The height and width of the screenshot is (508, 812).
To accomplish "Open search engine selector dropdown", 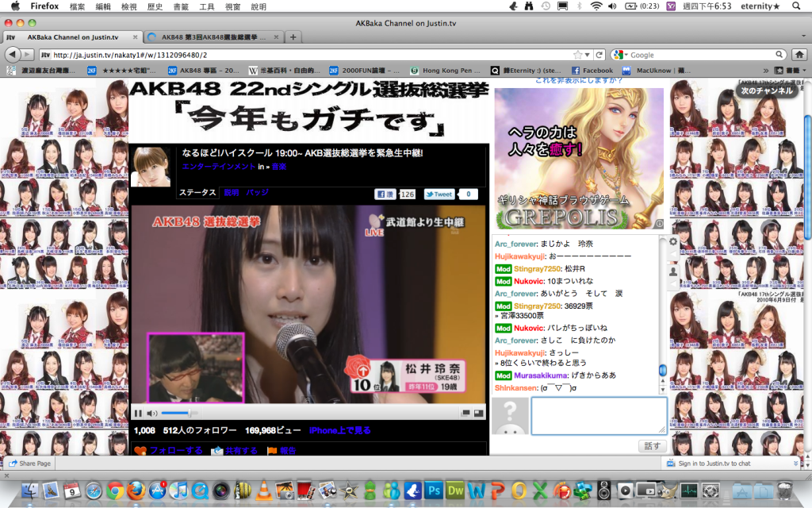I will click(x=621, y=55).
